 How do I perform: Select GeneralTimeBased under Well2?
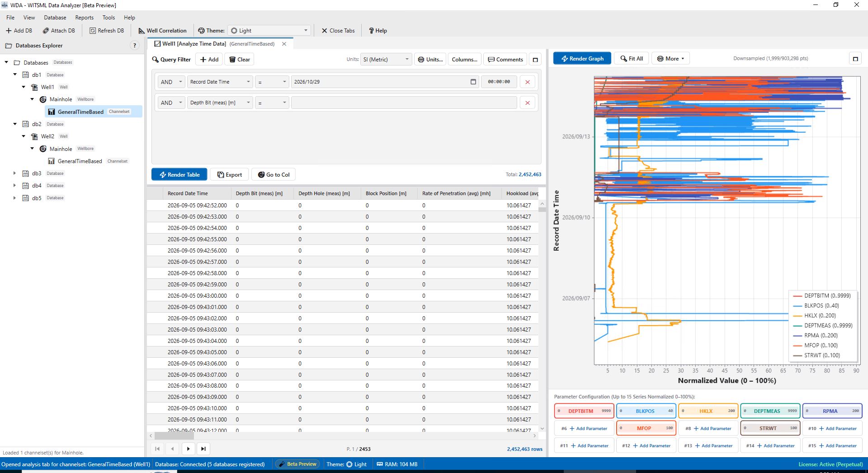pos(80,161)
